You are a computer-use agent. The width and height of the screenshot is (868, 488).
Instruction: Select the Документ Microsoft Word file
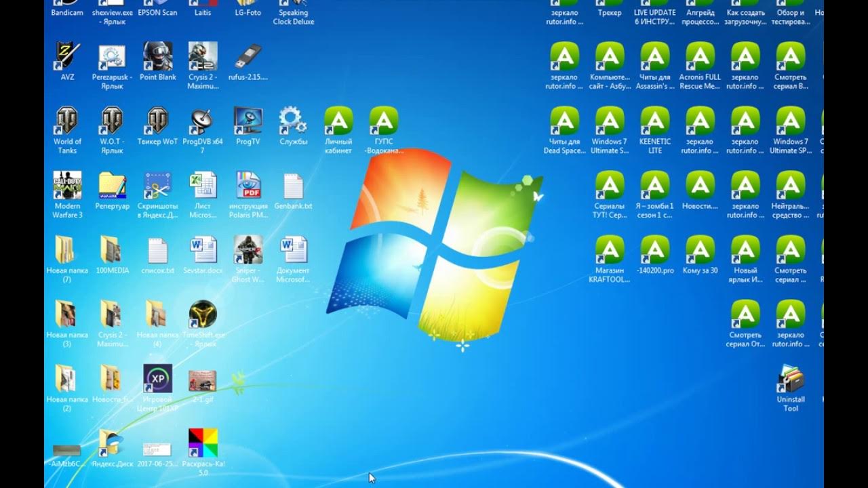coord(293,249)
